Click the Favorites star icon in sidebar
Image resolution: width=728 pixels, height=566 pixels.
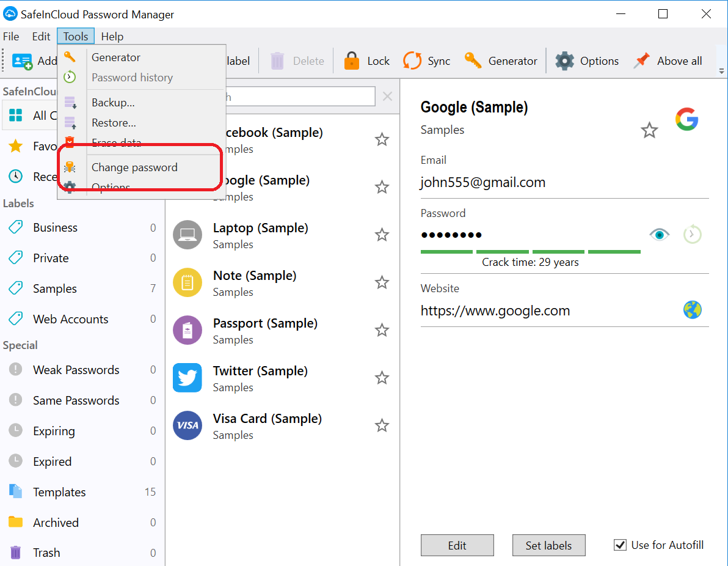[x=16, y=146]
